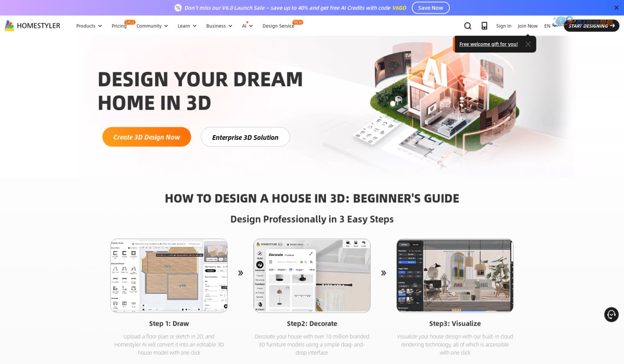This screenshot has height=364, width=624.
Task: Open the Community dropdown
Action: pyautogui.click(x=150, y=25)
